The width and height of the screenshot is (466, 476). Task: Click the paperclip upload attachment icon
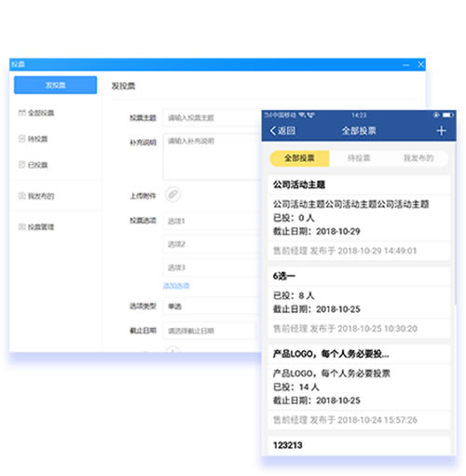coord(172,195)
